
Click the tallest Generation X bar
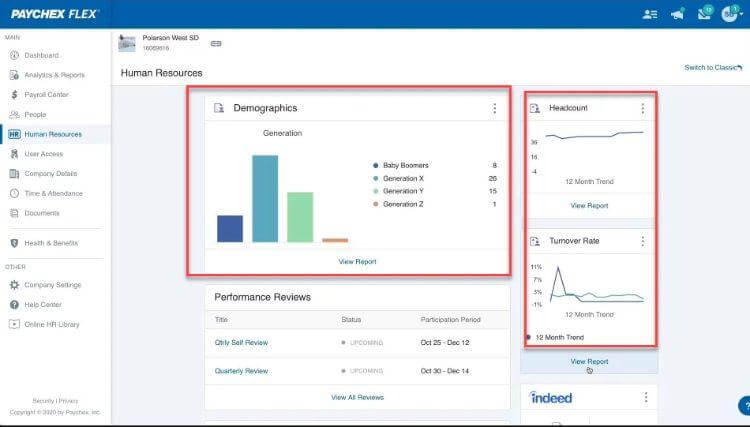click(x=264, y=198)
